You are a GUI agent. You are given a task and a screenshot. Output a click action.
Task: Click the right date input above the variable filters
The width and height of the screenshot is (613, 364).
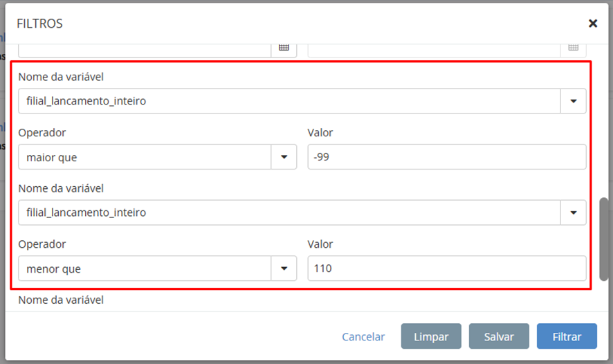[x=434, y=48]
